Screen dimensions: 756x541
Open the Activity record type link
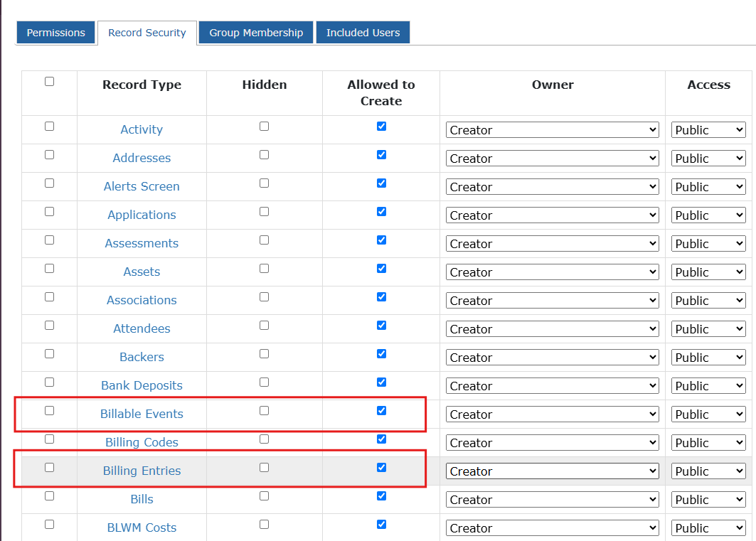coord(142,129)
